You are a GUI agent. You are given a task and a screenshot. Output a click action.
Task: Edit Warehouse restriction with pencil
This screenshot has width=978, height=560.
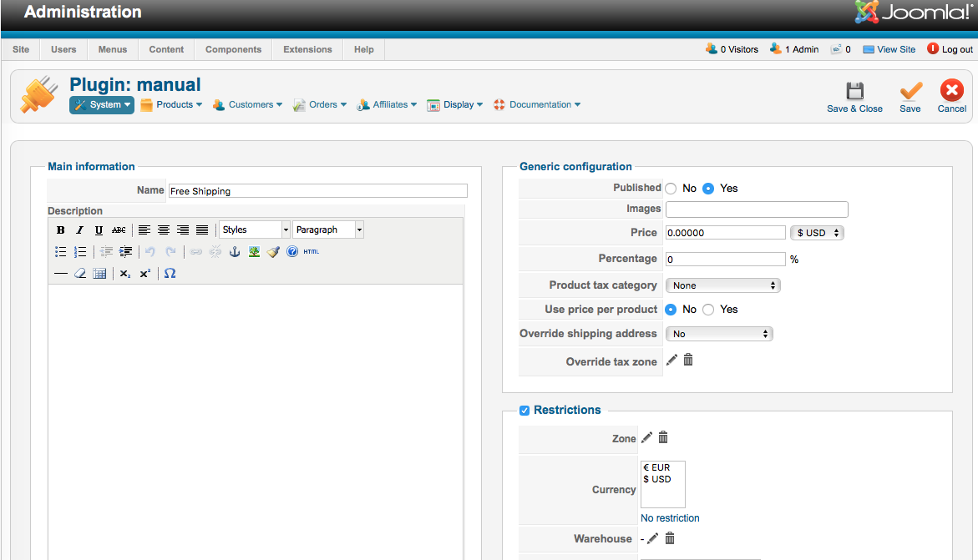(652, 538)
